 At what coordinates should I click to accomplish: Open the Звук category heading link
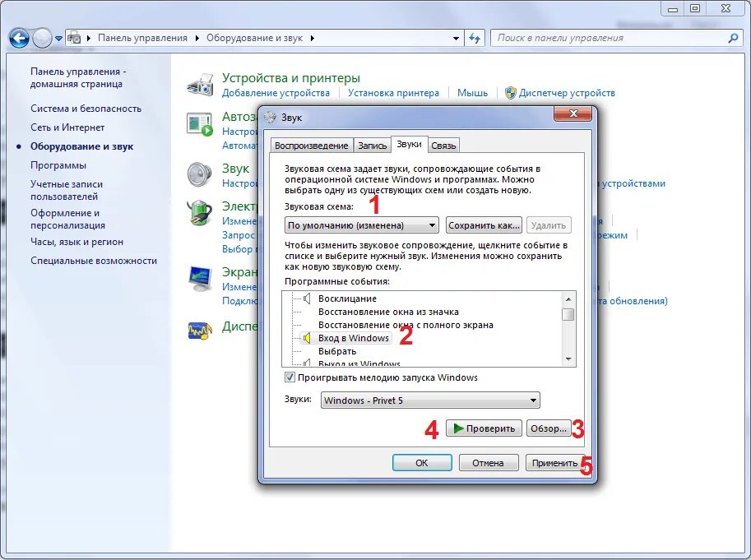(235, 168)
